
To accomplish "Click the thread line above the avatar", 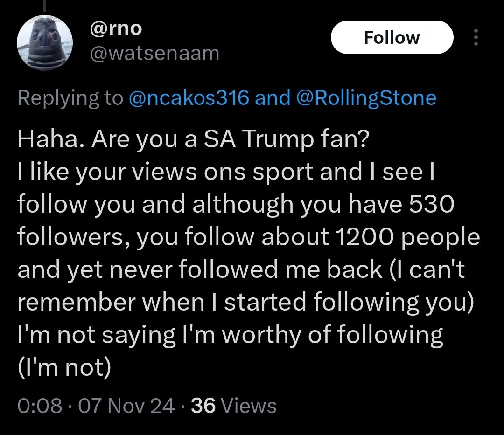I will coord(45,6).
